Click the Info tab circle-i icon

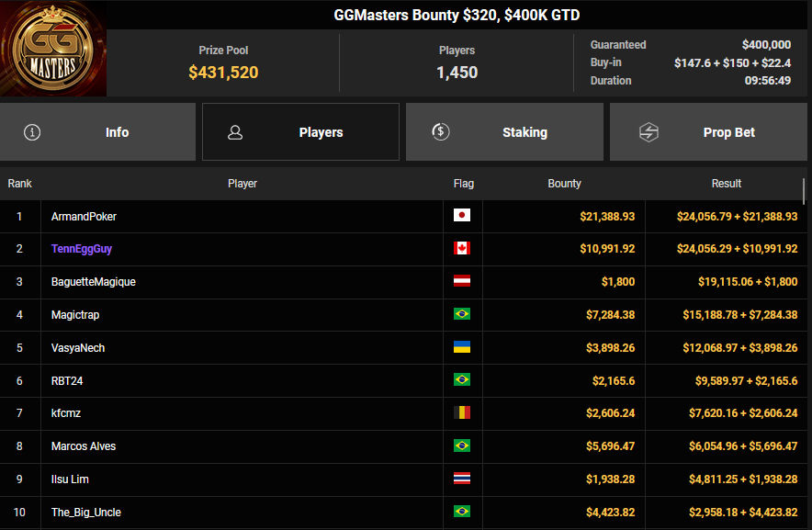coord(33,132)
